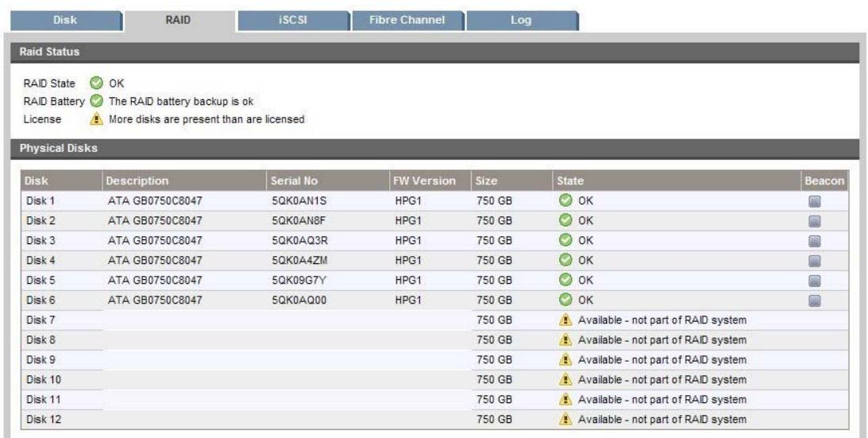Open the Fibre Channel tab
Viewport: 868px width, 438px height.
(407, 21)
